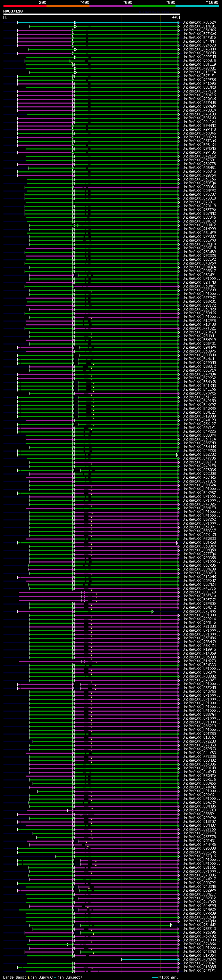Image resolution: width=222 pixels, height=980 pixels.
Task: Select hit label UniRef100_A7PI79
Action: (x=199, y=91)
